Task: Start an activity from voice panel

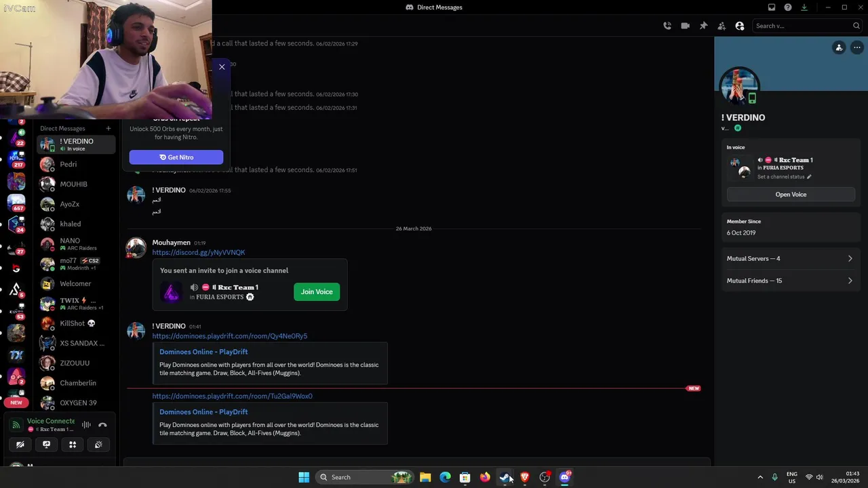Action: 73,445
